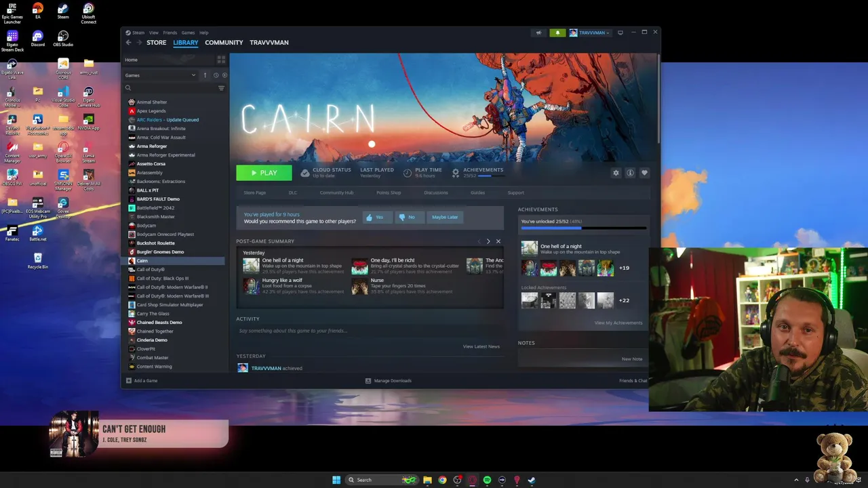Select ARC Raiders - Update Queued in the list
Viewport: 868px width, 488px height.
(x=167, y=120)
